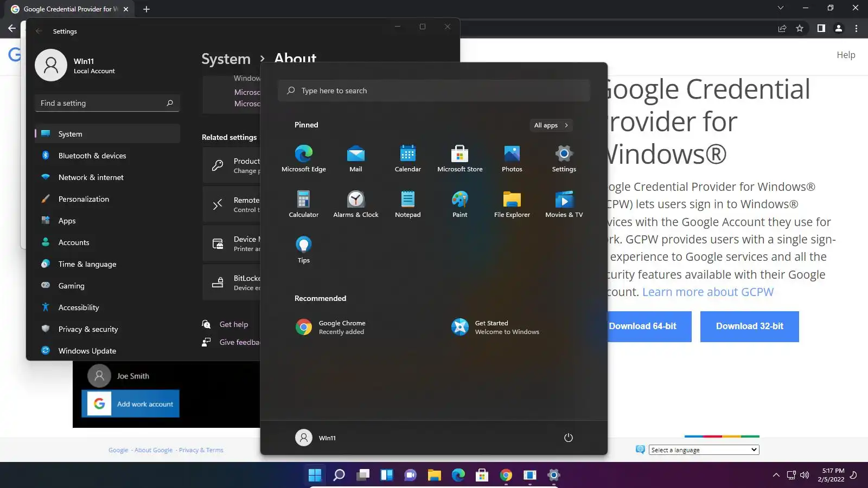This screenshot has width=868, height=488.
Task: Open Settings from Start pinned apps
Action: (564, 158)
